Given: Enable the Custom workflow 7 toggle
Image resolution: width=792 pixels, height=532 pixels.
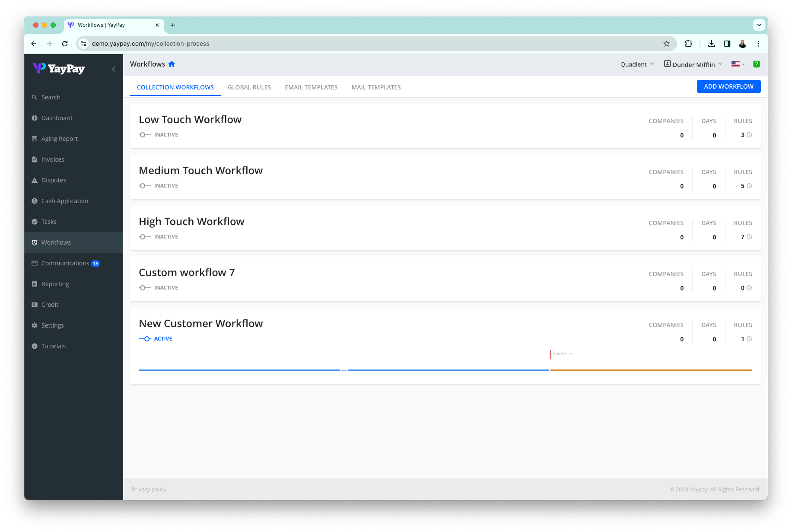Looking at the screenshot, I should tap(143, 287).
